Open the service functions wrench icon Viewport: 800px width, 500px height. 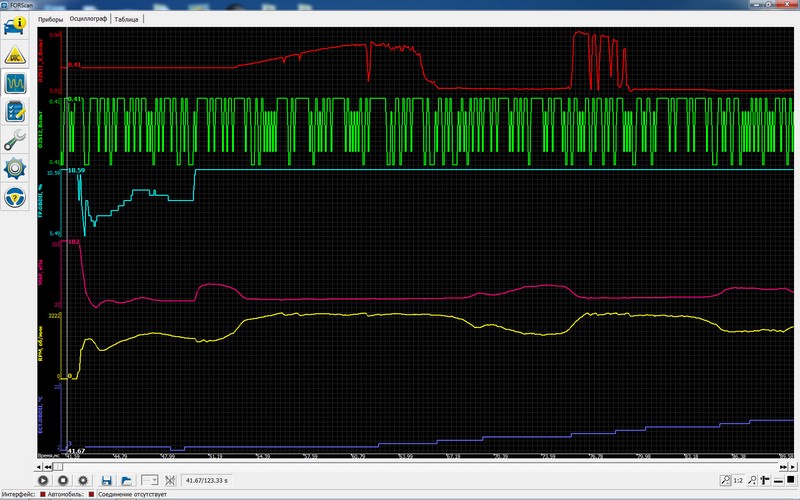pos(15,140)
